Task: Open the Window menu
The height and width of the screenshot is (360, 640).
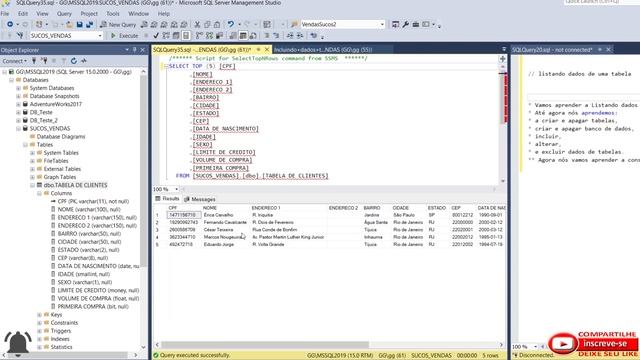Action: (139, 13)
